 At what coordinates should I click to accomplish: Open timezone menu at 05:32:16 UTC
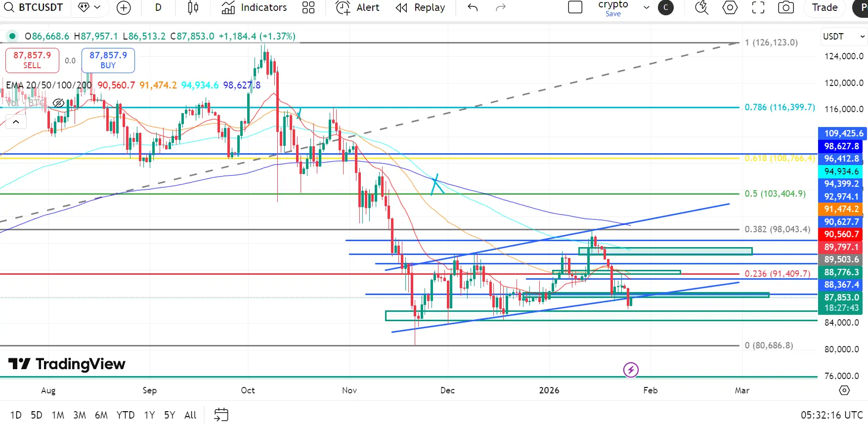pos(832,415)
